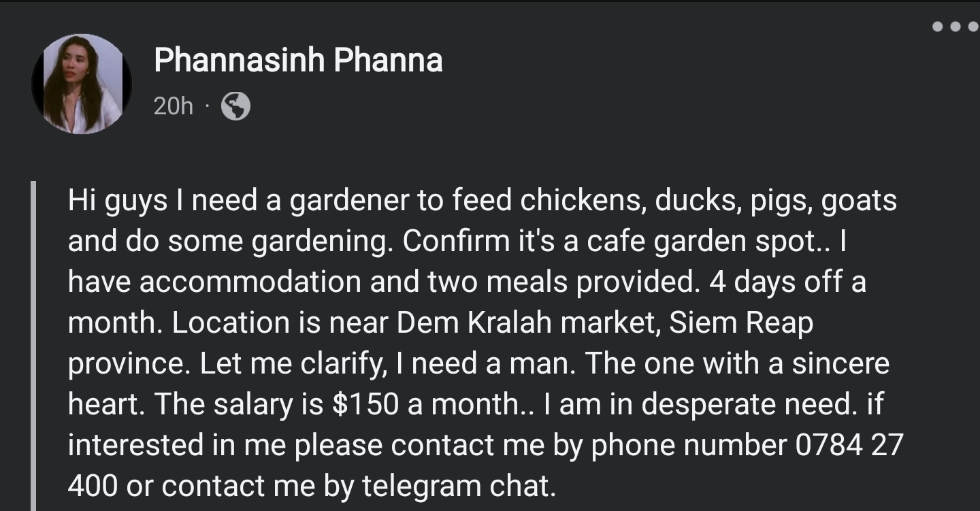Click the "$150" salary amount in the post
The width and height of the screenshot is (980, 511).
(365, 404)
